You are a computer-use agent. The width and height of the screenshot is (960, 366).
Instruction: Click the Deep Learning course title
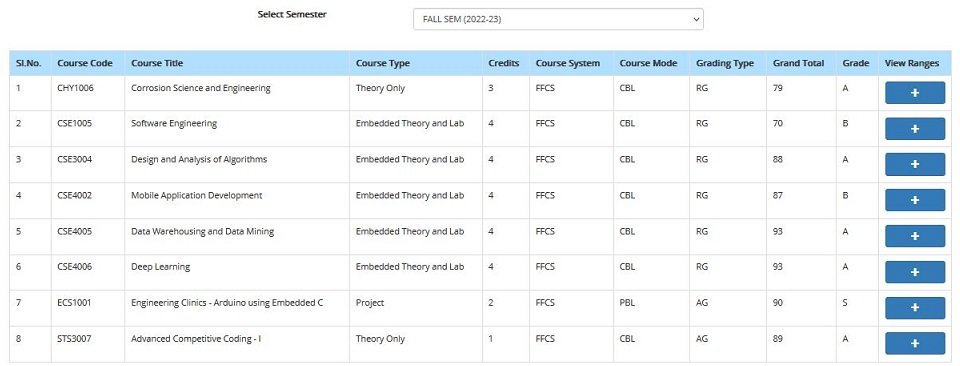pos(160,267)
